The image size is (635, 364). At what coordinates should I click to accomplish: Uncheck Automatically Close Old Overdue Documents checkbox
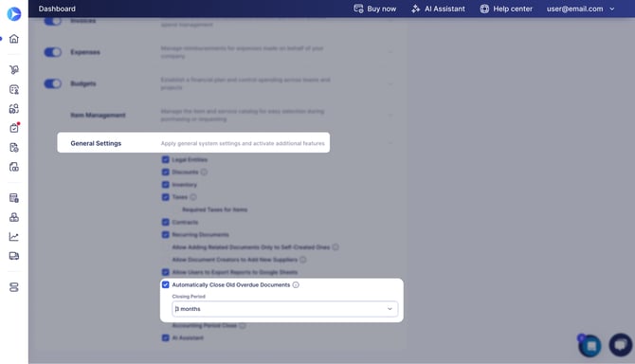pyautogui.click(x=166, y=284)
